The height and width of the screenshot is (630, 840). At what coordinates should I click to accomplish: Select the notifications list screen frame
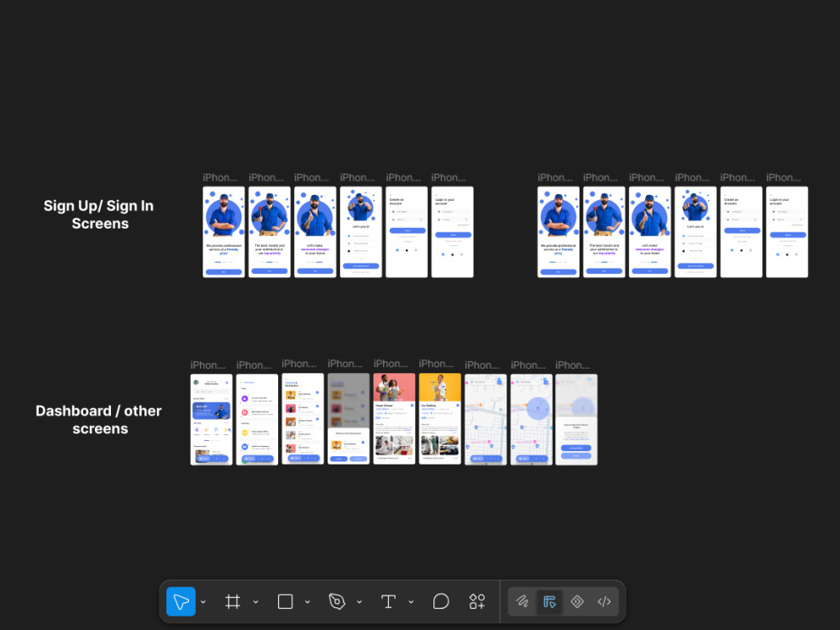(257, 419)
